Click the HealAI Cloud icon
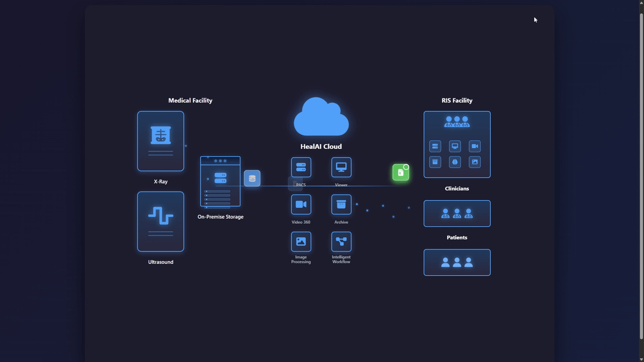 [321, 117]
